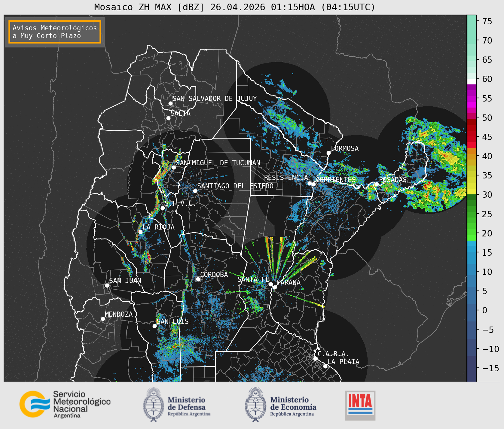Open Avisos Meteorológicos a Muy Corto Plazo box
Viewport: 504px width, 429px height.
pyautogui.click(x=55, y=32)
